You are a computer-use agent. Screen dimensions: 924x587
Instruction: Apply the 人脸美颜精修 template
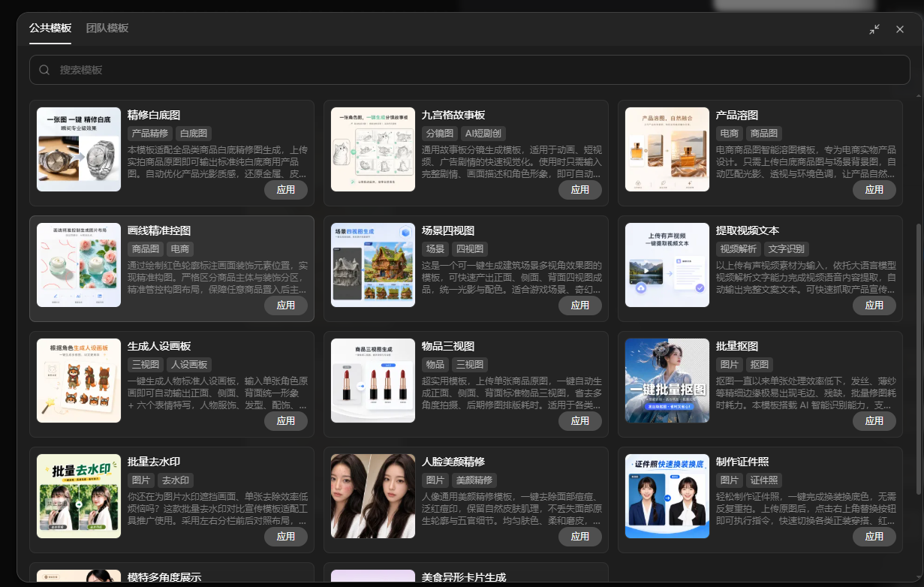pos(580,537)
